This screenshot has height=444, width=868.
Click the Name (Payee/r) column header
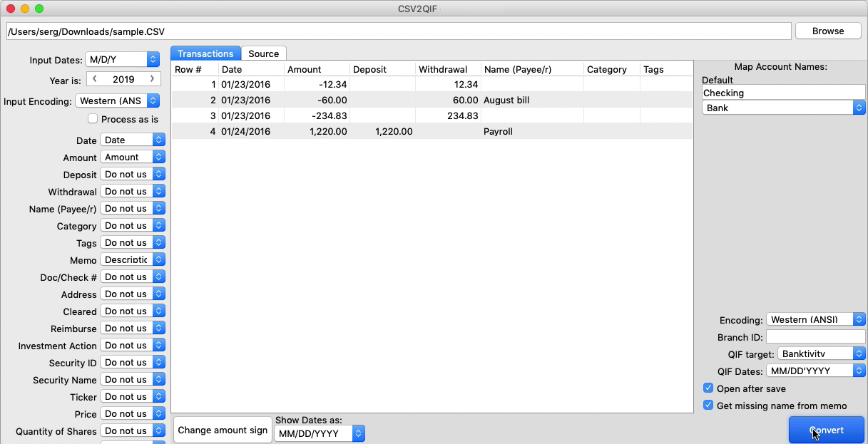[x=532, y=69]
